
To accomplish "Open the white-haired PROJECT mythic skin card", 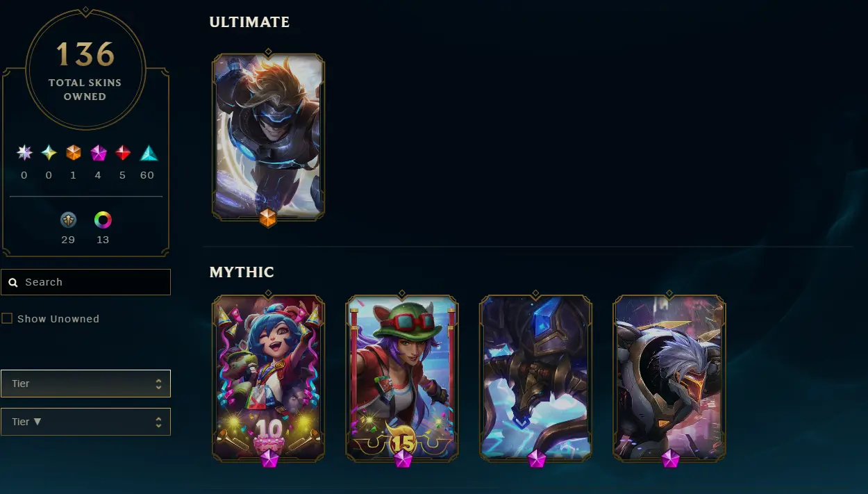I will pyautogui.click(x=669, y=379).
